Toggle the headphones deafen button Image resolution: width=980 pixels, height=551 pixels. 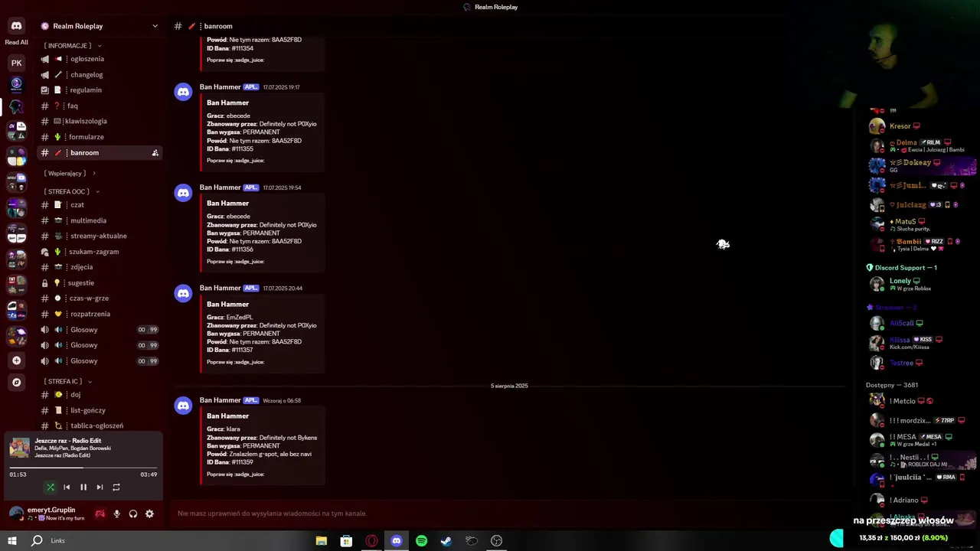(x=133, y=514)
